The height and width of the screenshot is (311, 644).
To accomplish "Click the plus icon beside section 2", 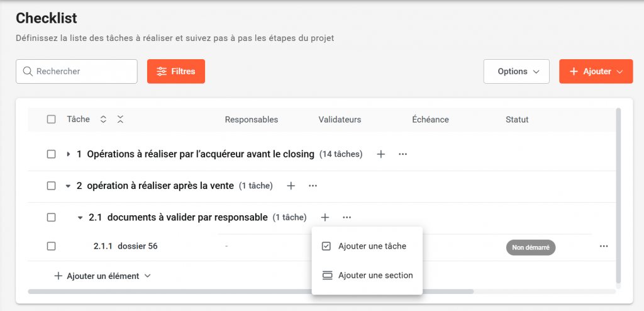I will coord(291,186).
